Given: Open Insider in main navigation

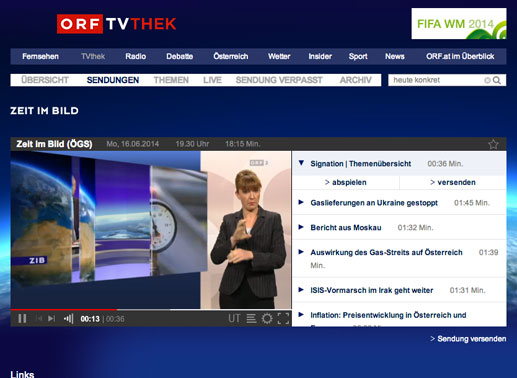Looking at the screenshot, I should click(320, 56).
